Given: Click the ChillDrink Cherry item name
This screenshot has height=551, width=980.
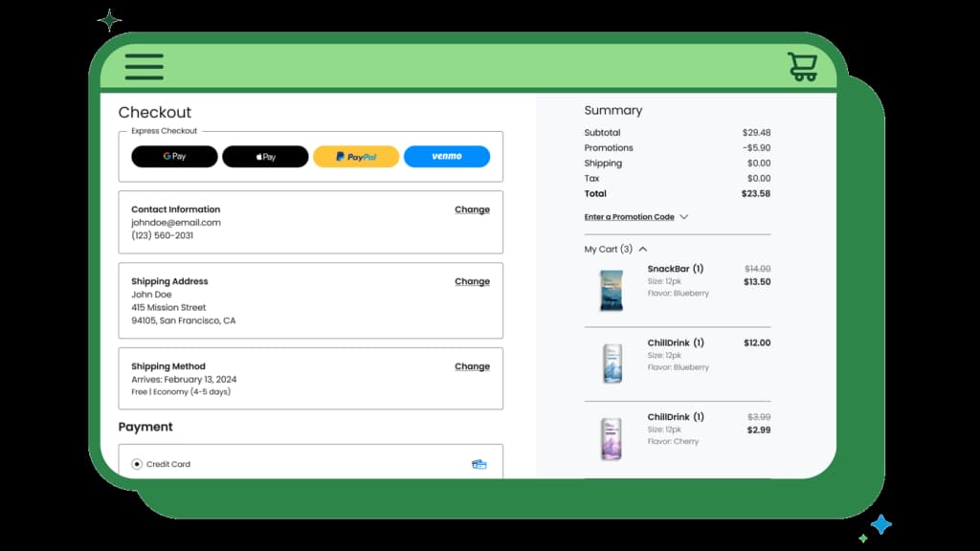Looking at the screenshot, I should pyautogui.click(x=675, y=417).
